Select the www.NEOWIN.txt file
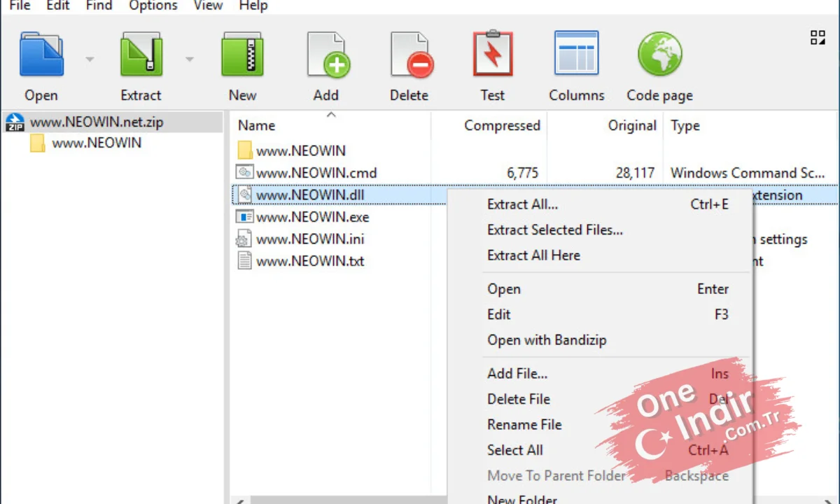 click(310, 261)
